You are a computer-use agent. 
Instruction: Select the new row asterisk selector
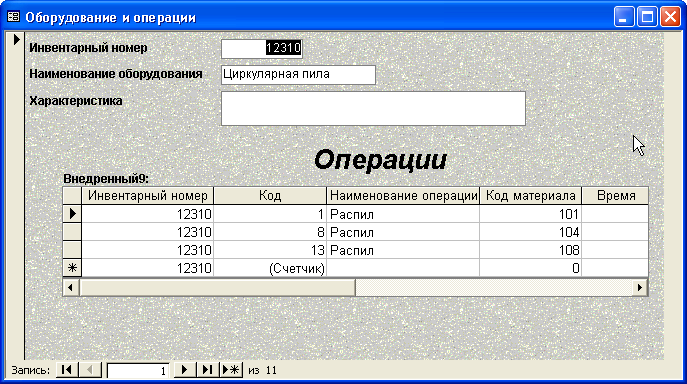coord(72,268)
